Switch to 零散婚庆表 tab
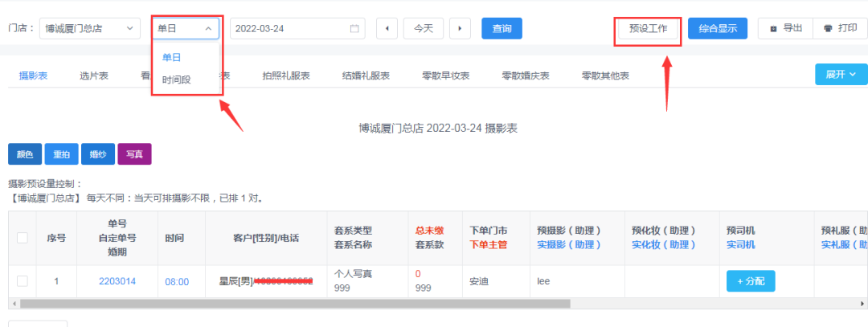Screen dimensions: 868x327 pyautogui.click(x=526, y=76)
